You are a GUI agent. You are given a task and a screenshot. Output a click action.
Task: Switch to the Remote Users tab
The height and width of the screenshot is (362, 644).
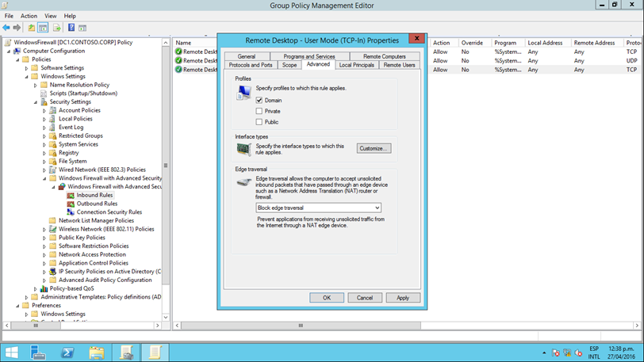[x=399, y=65]
